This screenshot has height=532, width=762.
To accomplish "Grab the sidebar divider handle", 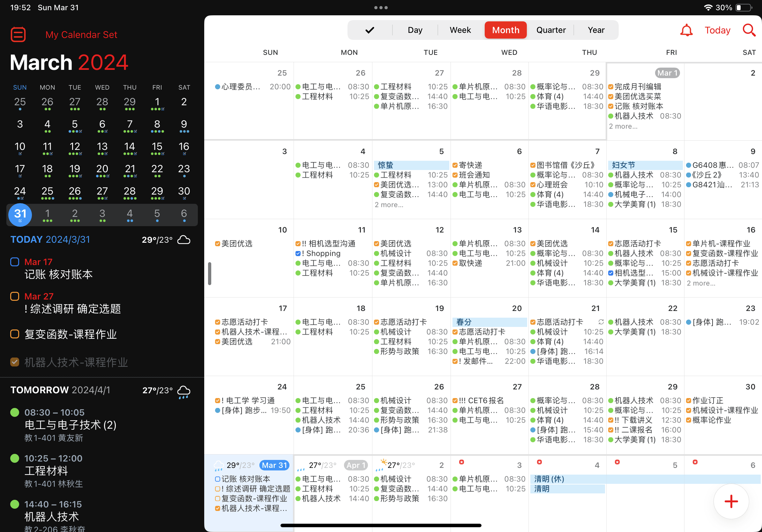I will coord(210,274).
